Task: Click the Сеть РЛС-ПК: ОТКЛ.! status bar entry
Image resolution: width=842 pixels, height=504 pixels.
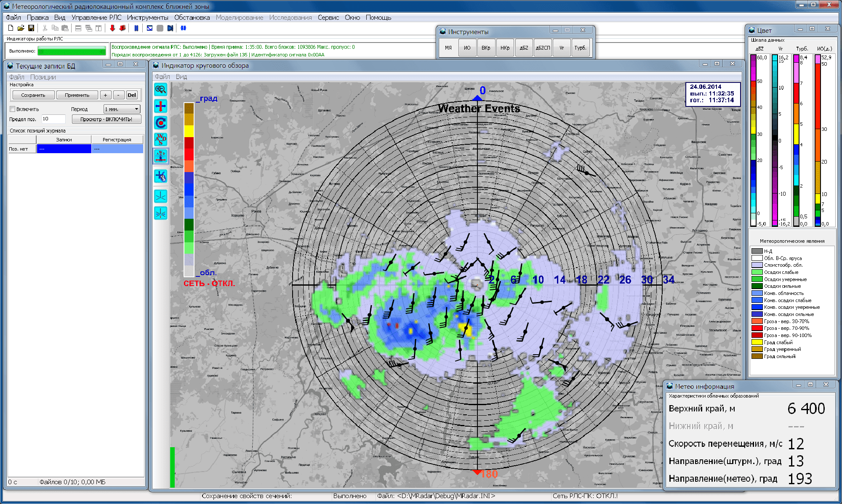Action: click(x=585, y=496)
